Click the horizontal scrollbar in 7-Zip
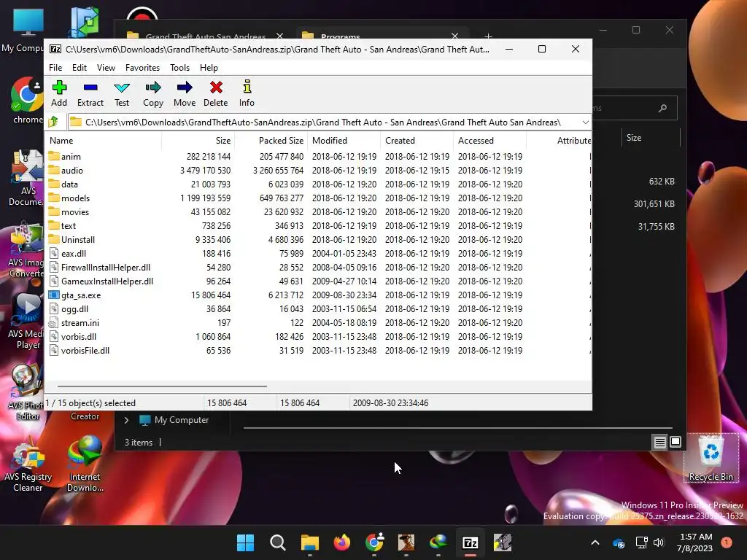 pyautogui.click(x=162, y=386)
